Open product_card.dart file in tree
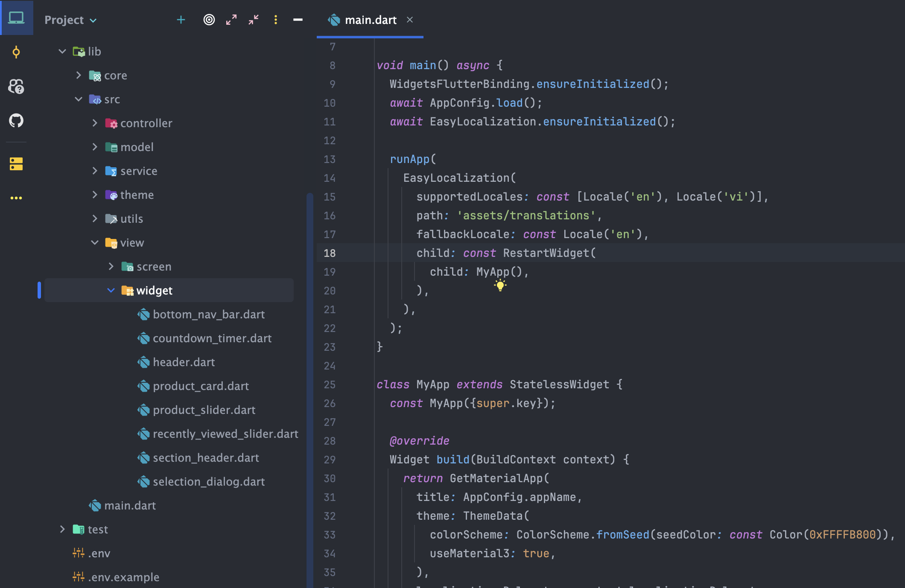The image size is (905, 588). (x=201, y=386)
